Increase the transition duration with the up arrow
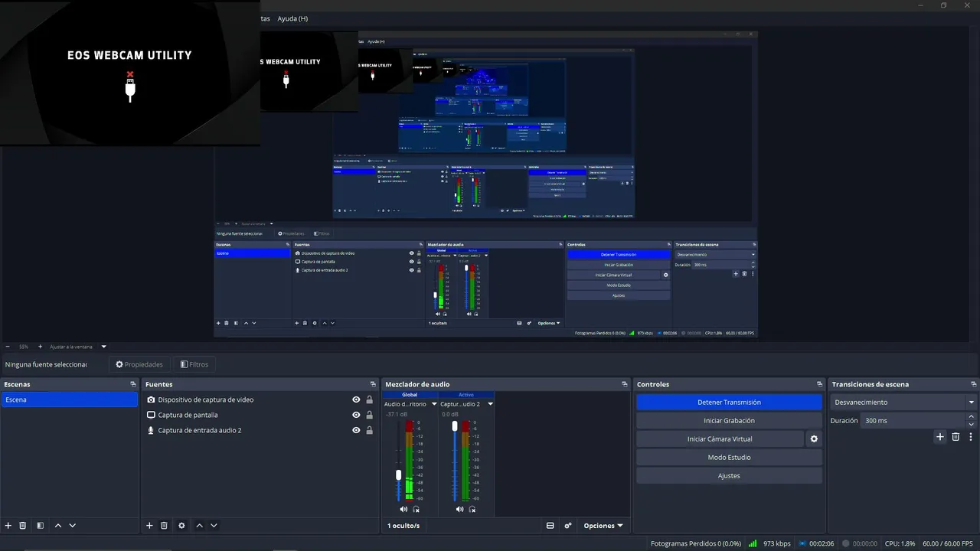The height and width of the screenshot is (551, 980). (x=972, y=417)
